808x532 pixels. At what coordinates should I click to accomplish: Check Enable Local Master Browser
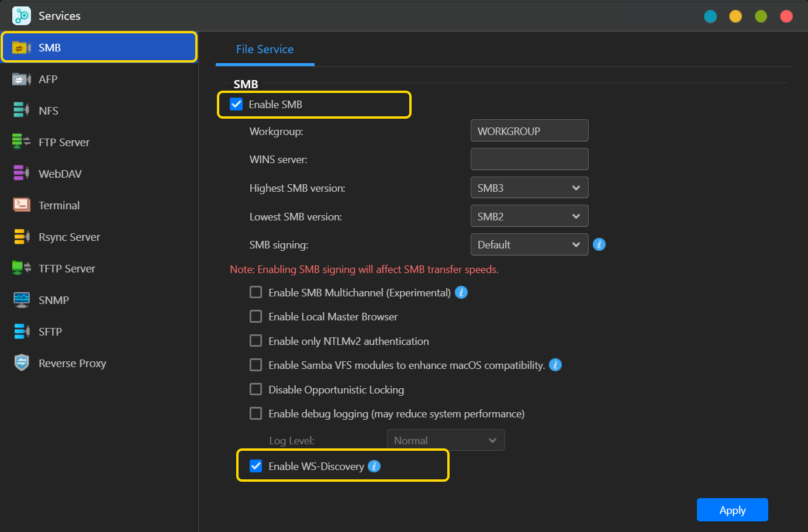click(x=255, y=316)
